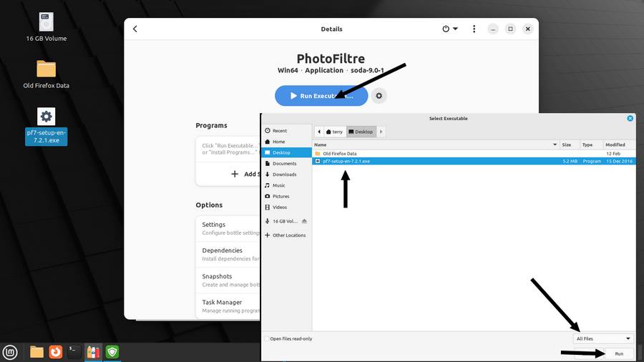Open the Linux Mint start menu
This screenshot has height=362, width=644.
pyautogui.click(x=10, y=351)
